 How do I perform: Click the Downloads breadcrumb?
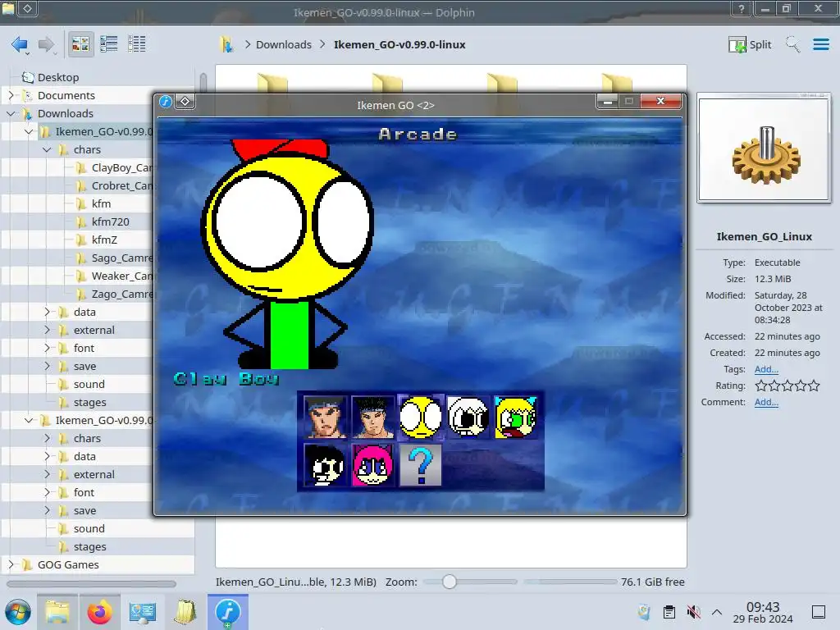coord(283,44)
